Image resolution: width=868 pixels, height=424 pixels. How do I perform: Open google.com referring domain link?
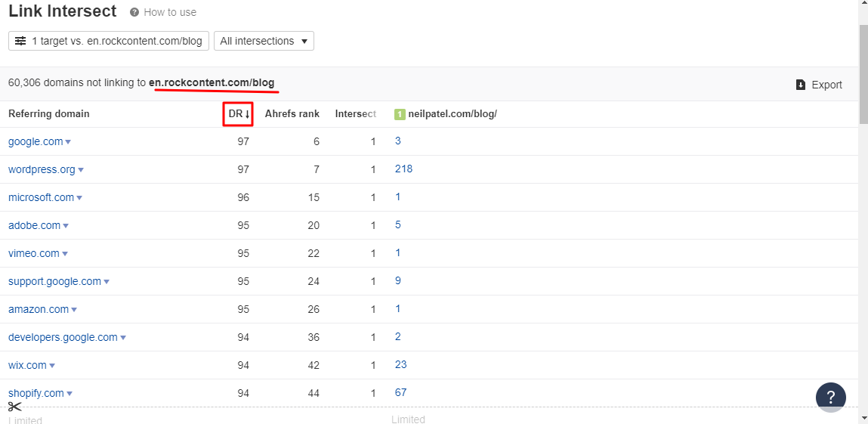click(x=36, y=141)
